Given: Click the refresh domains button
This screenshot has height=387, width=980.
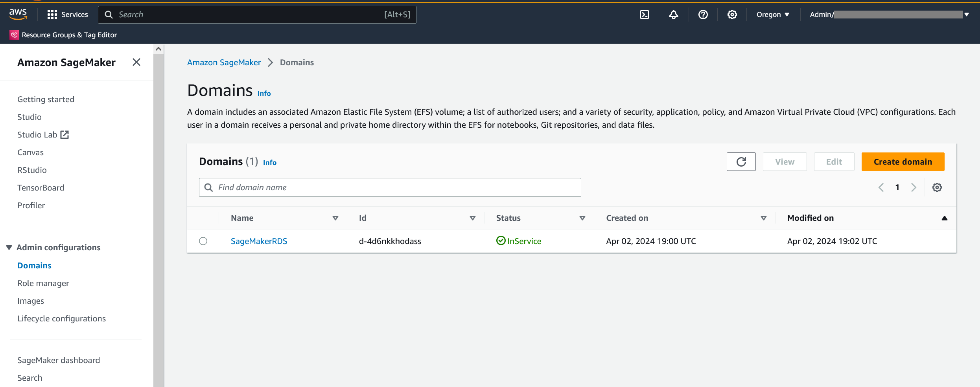Looking at the screenshot, I should (x=741, y=162).
